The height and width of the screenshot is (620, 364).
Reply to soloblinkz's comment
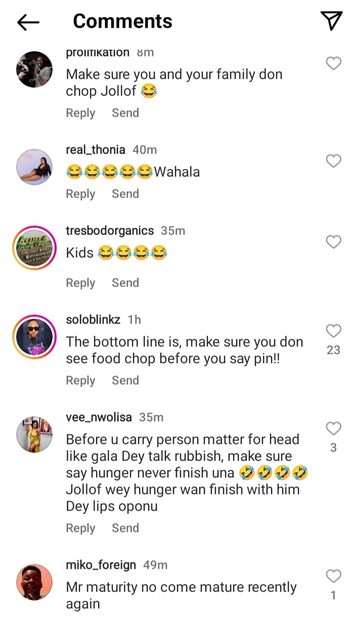(80, 380)
